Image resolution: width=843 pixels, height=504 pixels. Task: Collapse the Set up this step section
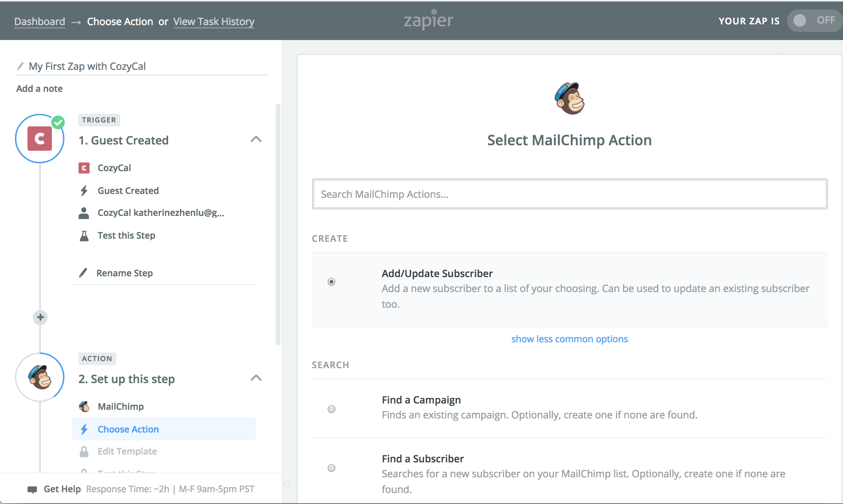coord(256,378)
